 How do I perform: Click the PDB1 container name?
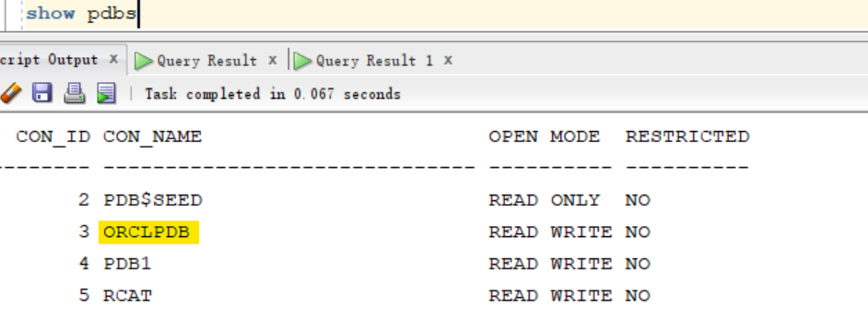[127, 263]
